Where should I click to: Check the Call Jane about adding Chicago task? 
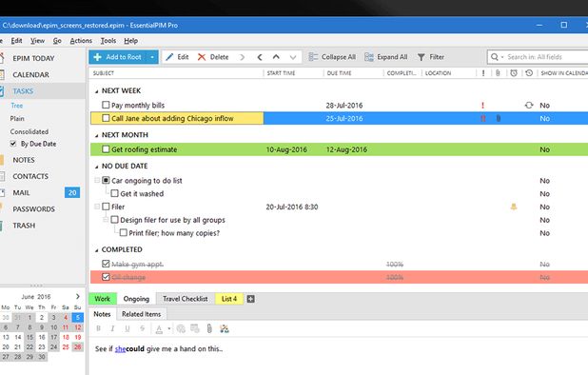point(106,118)
